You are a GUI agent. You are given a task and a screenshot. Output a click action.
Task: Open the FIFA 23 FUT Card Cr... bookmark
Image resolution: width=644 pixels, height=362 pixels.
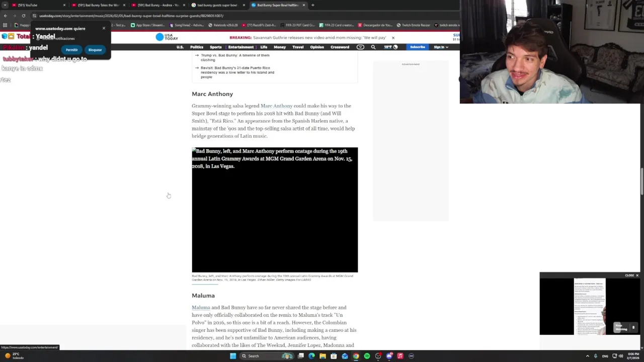pyautogui.click(x=297, y=25)
